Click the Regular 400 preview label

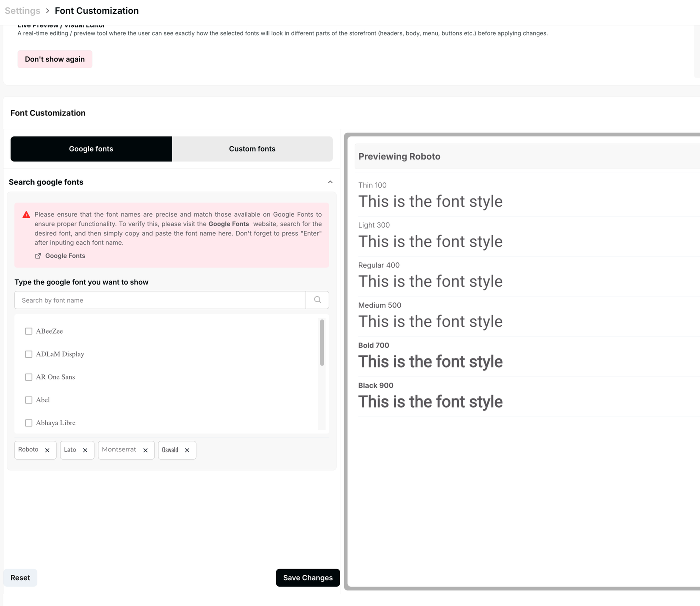click(379, 265)
